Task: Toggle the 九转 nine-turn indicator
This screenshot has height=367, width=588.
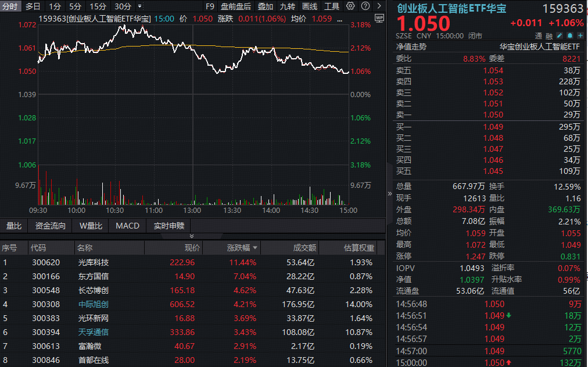Action: [288, 6]
